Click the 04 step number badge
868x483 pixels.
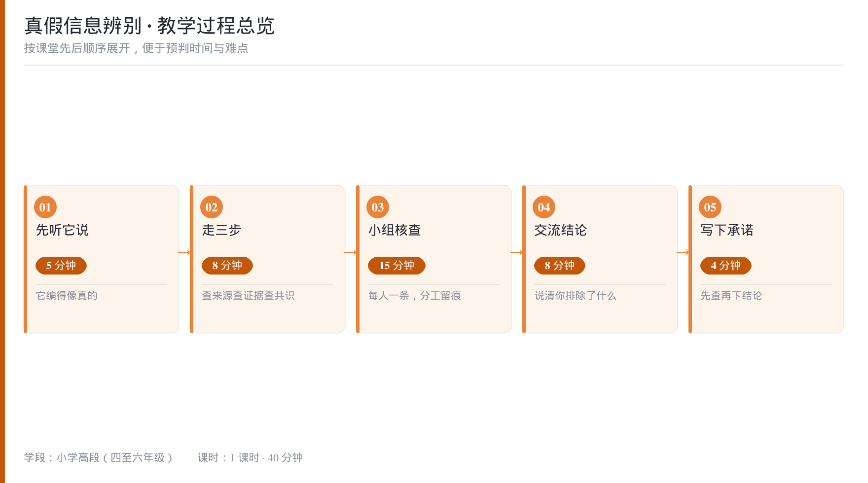pos(544,207)
